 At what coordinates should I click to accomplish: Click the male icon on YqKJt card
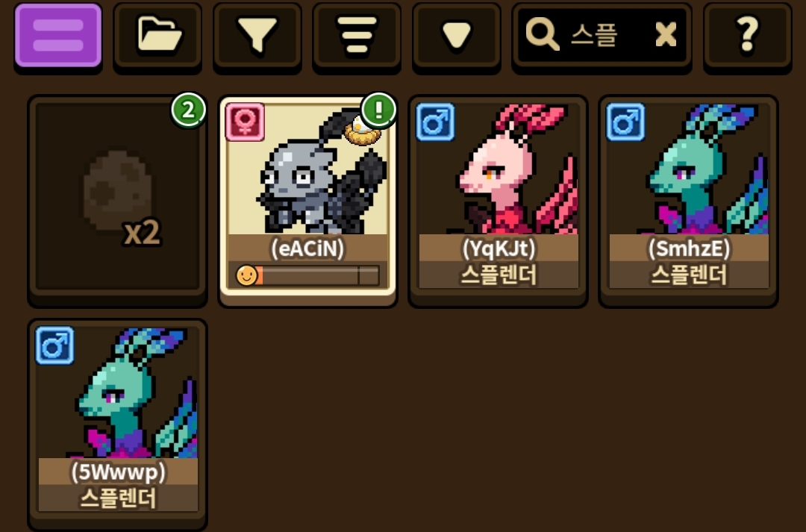[x=435, y=122]
